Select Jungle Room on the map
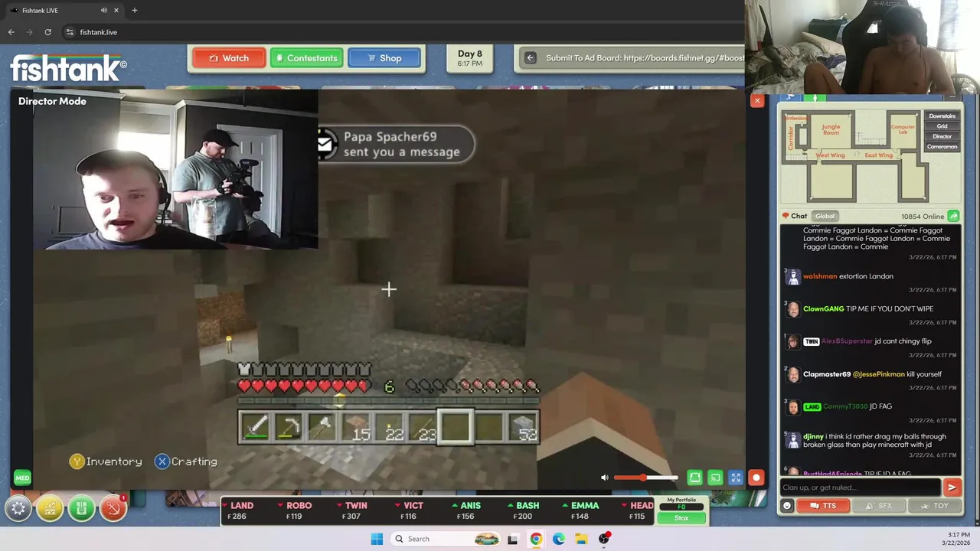980x551 pixels. pos(831,129)
